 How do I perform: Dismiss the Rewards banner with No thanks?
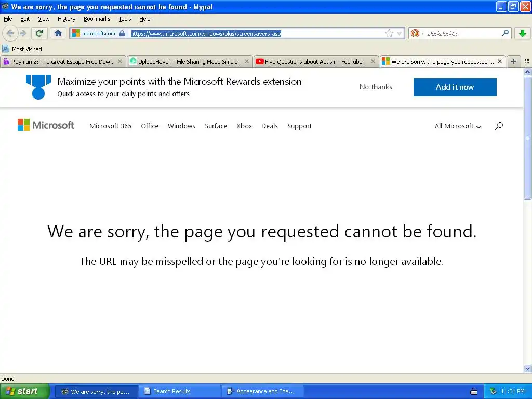point(376,87)
